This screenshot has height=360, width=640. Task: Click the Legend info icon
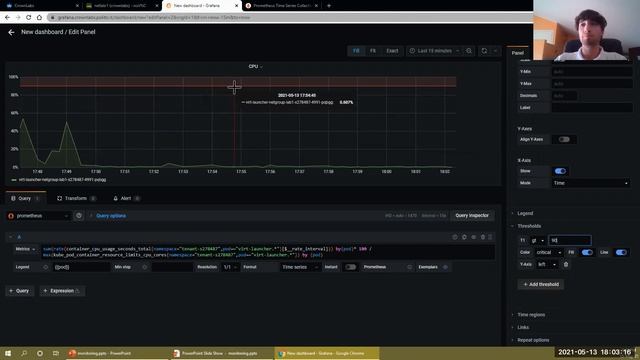pyautogui.click(x=45, y=267)
